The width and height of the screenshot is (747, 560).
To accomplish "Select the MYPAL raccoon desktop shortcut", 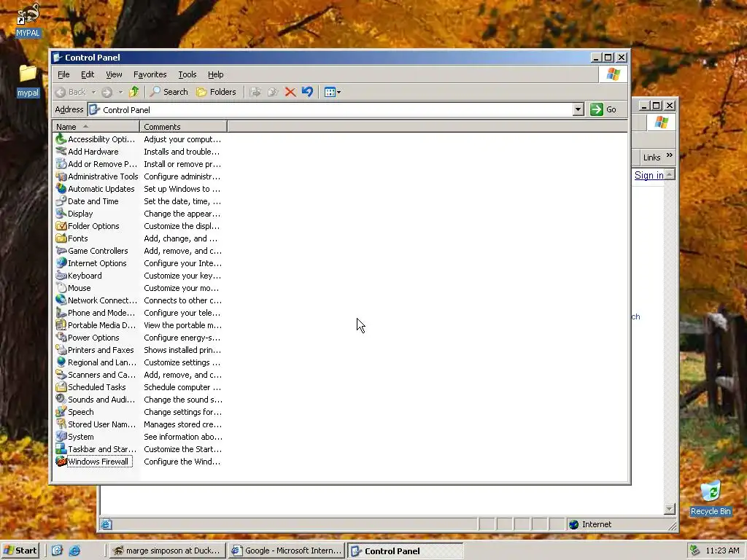I will point(28,20).
